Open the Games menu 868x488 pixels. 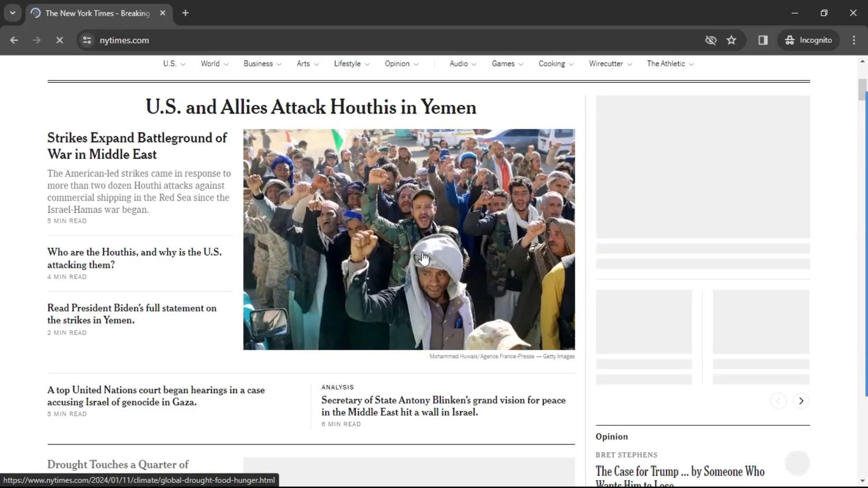(x=507, y=64)
